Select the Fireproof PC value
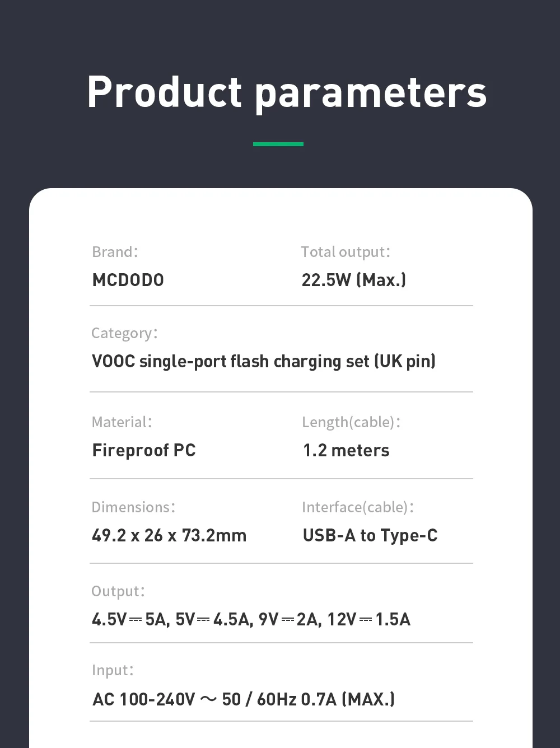Viewport: 560px width, 748px height. point(144,450)
